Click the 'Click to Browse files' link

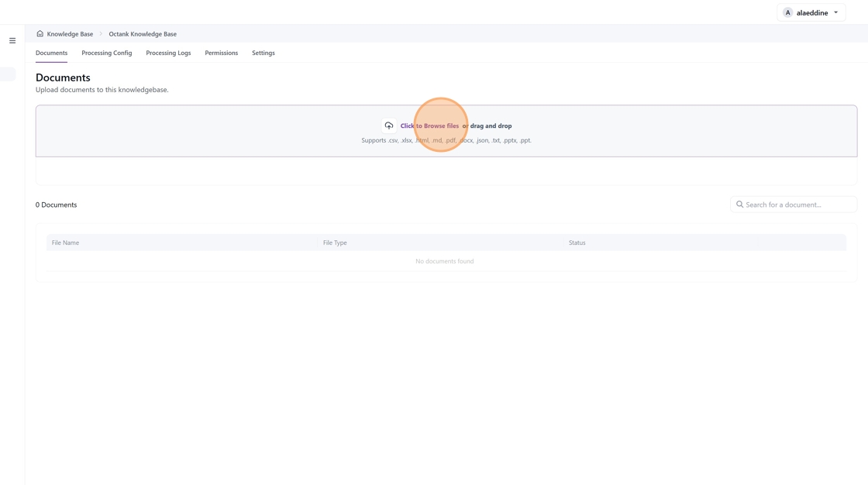429,126
